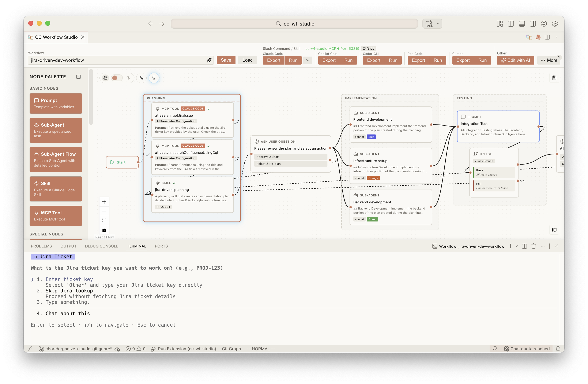Select the hand pan tool on the canvas
The height and width of the screenshot is (384, 588).
coord(105,78)
